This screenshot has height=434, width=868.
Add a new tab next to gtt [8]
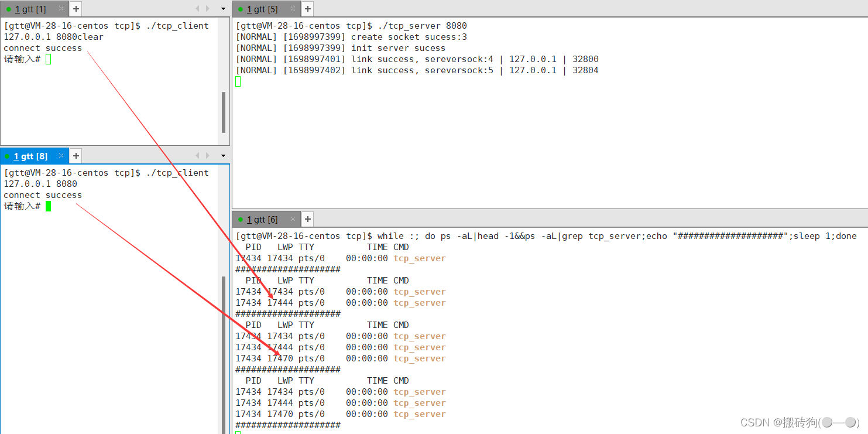click(76, 156)
